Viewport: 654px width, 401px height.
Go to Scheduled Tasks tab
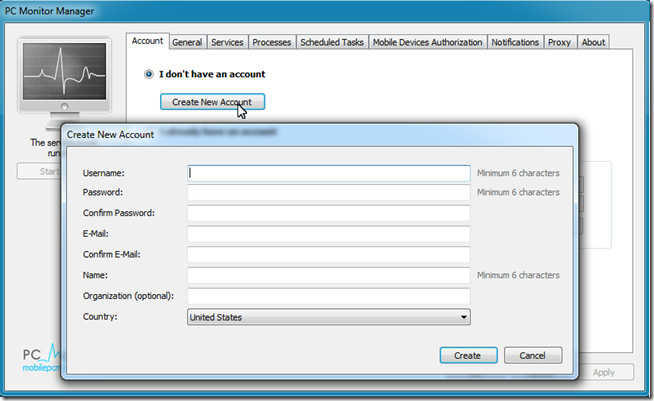pyautogui.click(x=332, y=42)
